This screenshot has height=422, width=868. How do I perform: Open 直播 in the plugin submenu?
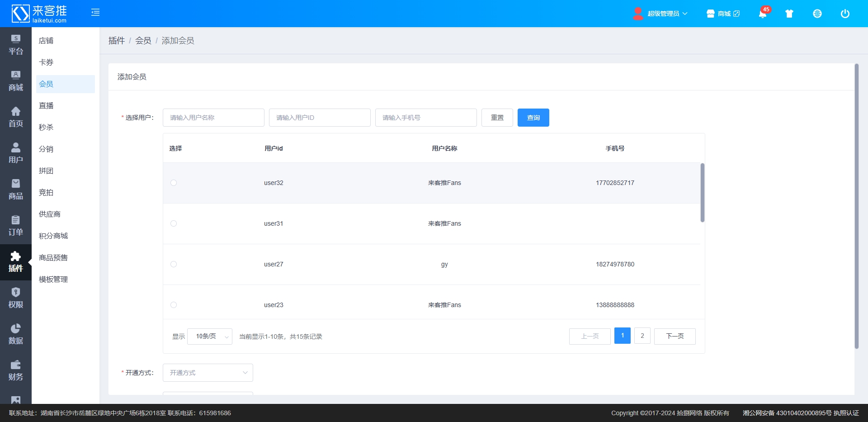(x=46, y=106)
